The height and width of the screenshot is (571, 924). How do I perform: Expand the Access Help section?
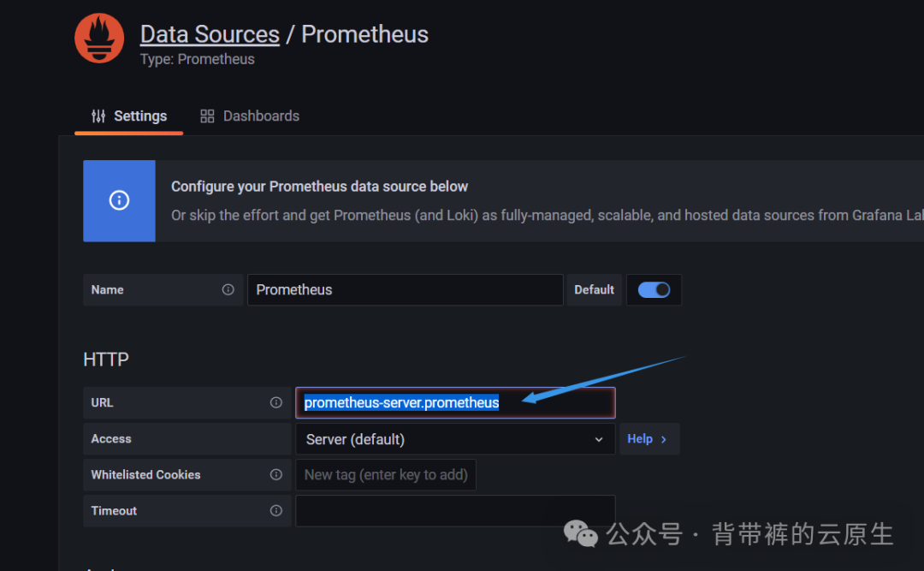pos(649,438)
